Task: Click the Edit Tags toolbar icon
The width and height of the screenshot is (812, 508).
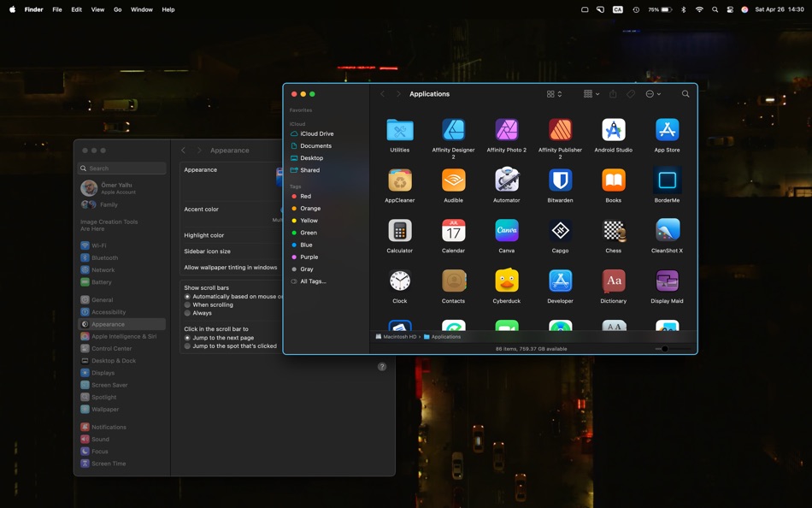Action: coord(631,94)
